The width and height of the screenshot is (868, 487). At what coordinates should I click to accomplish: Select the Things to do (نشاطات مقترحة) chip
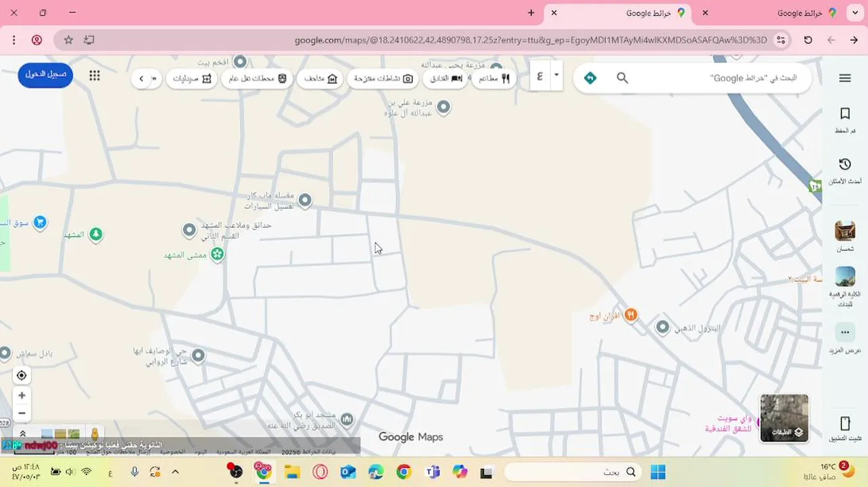tap(383, 78)
